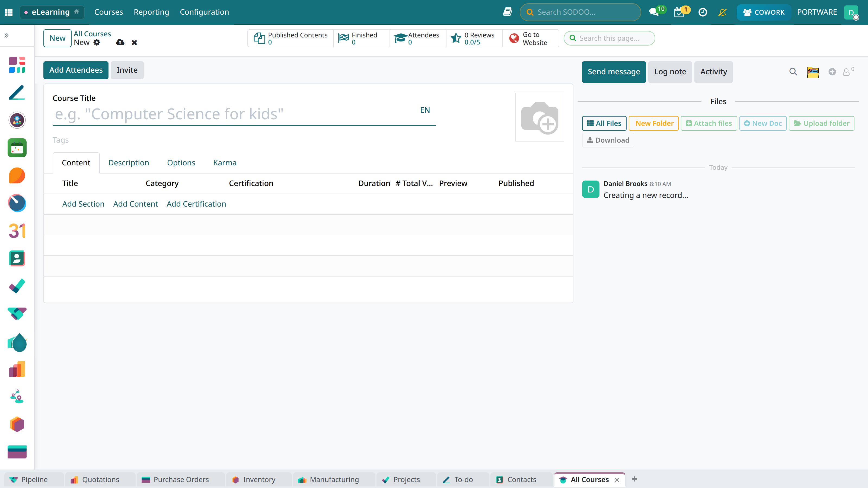
Task: Open the EN language translate button
Action: pos(425,110)
